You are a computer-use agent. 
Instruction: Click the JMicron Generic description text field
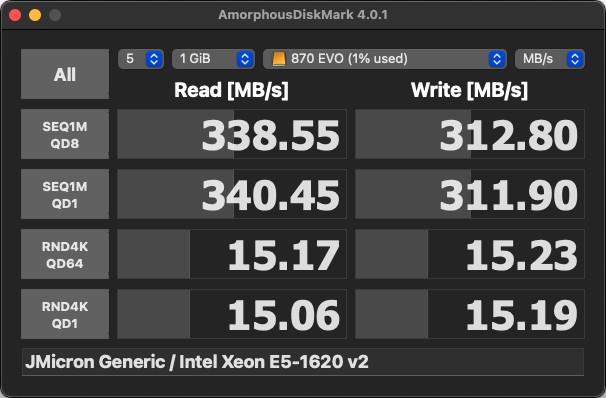pyautogui.click(x=303, y=362)
